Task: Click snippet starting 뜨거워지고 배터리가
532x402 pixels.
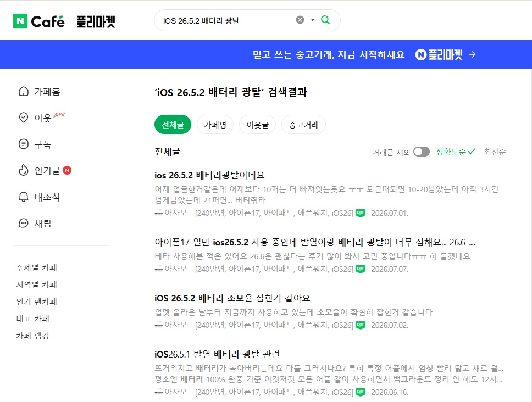Action: click(x=329, y=373)
